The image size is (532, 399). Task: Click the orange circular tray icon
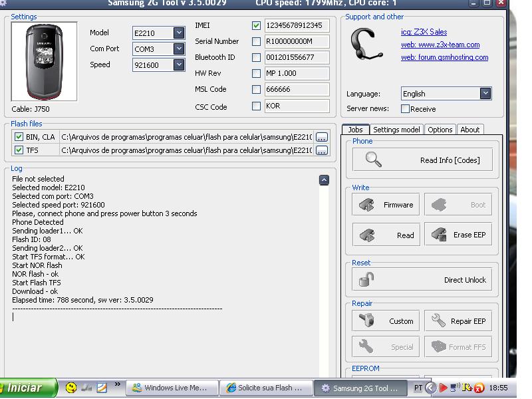479,388
